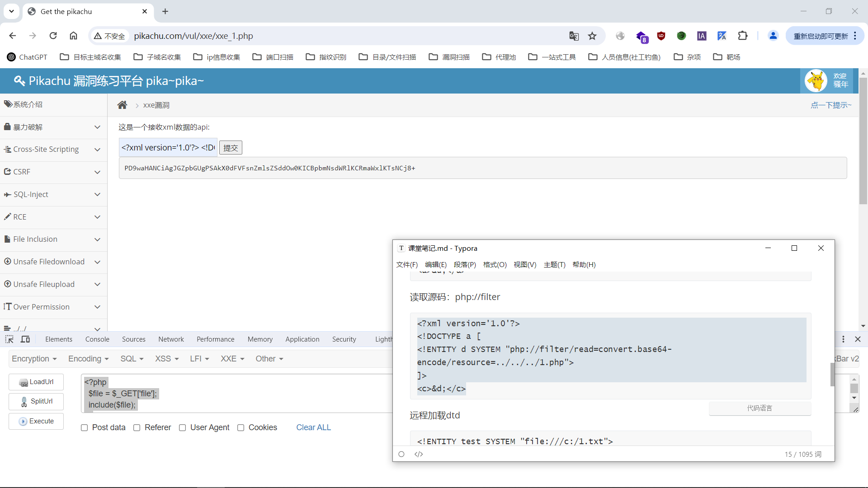
Task: Click the browser reload page icon
Action: click(53, 36)
